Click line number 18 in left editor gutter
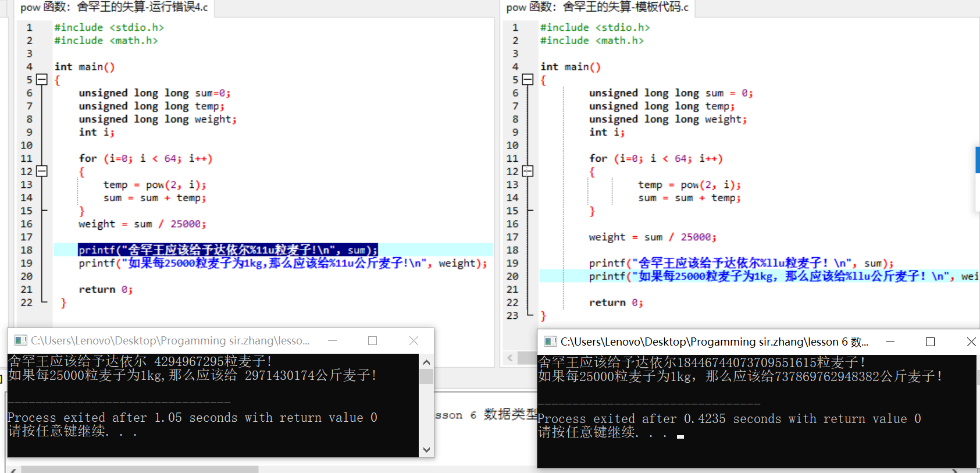This screenshot has width=980, height=473. click(27, 250)
